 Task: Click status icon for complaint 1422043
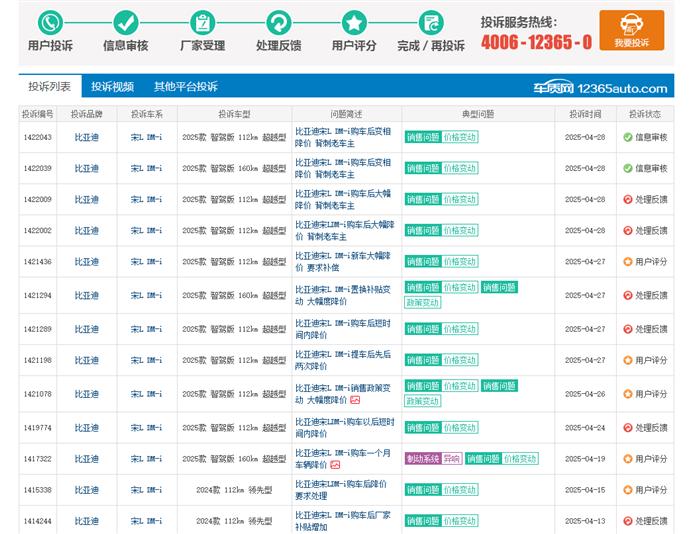pyautogui.click(x=628, y=137)
